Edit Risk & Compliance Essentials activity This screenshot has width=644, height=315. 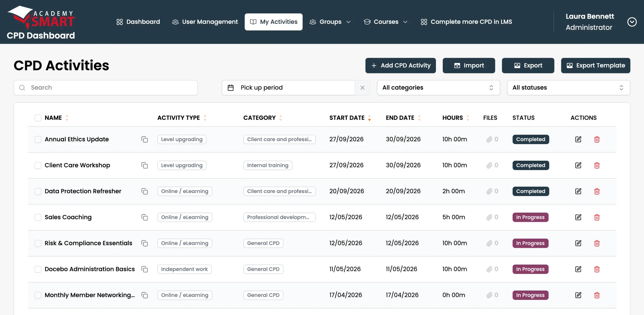(x=578, y=243)
